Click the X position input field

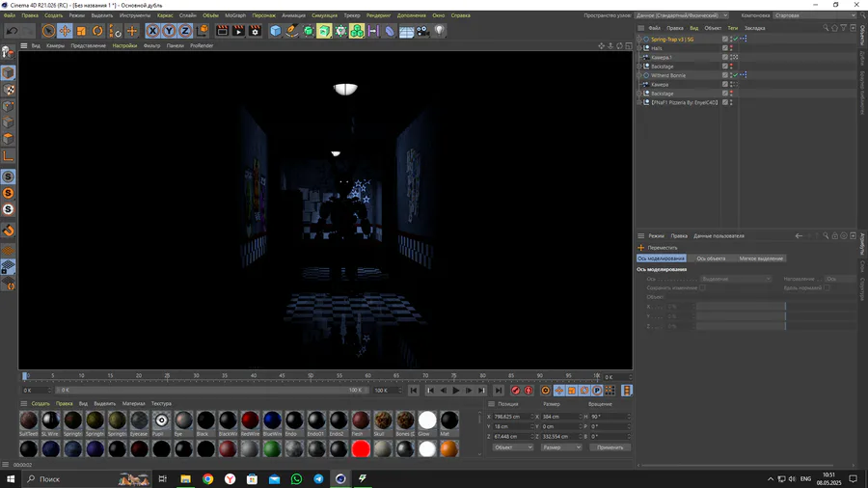click(513, 417)
